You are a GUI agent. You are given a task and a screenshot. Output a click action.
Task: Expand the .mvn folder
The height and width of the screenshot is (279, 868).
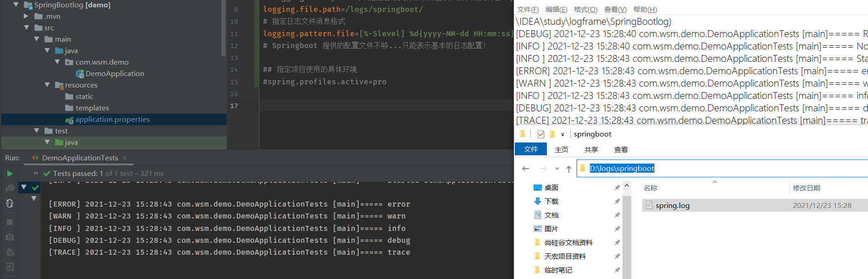[26, 16]
